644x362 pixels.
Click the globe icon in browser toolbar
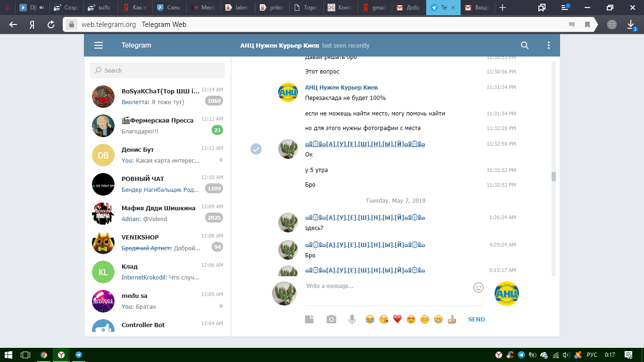(612, 25)
